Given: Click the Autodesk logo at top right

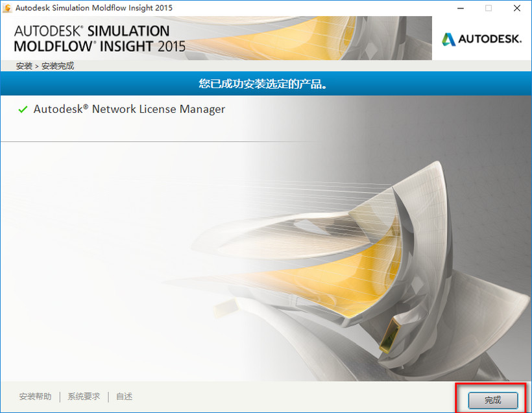Looking at the screenshot, I should click(481, 39).
